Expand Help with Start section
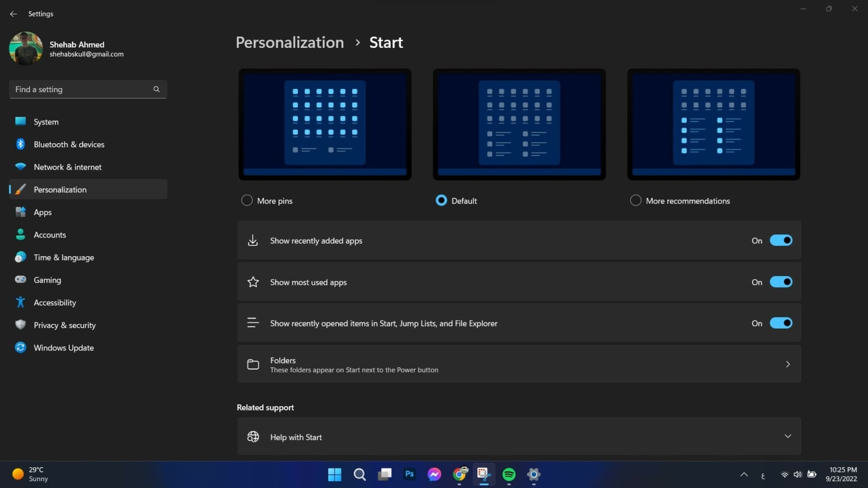The width and height of the screenshot is (868, 488). tap(788, 436)
